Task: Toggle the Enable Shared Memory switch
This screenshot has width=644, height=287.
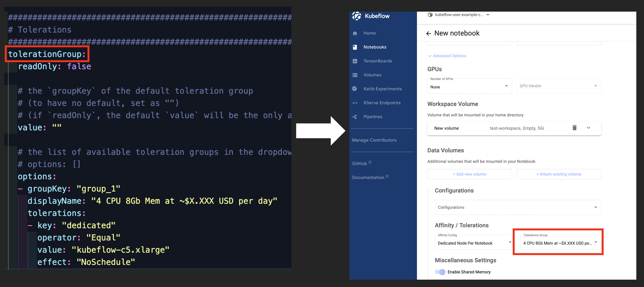Action: point(440,272)
